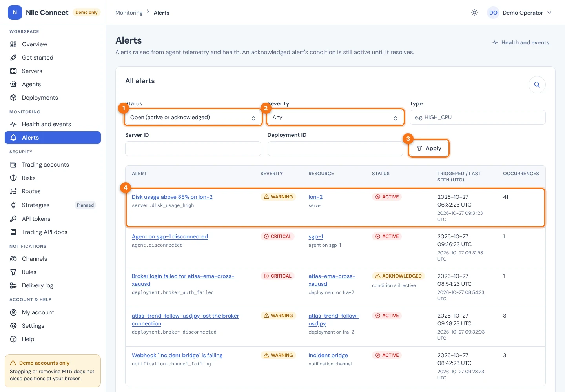This screenshot has width=565, height=392.
Task: Expand the Demo Operator account menu
Action: 519,13
